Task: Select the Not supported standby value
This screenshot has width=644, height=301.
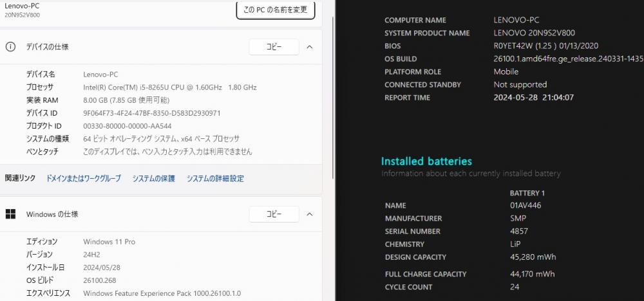Action: click(520, 84)
